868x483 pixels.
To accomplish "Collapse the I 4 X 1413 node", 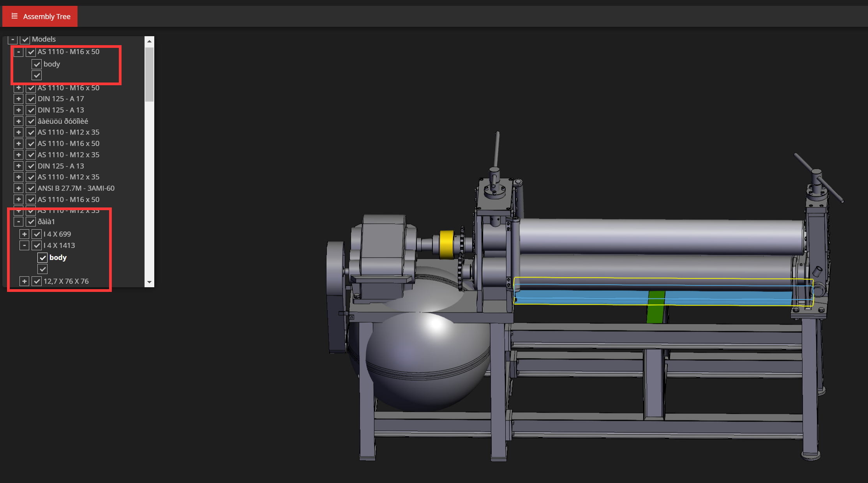I will [24, 245].
